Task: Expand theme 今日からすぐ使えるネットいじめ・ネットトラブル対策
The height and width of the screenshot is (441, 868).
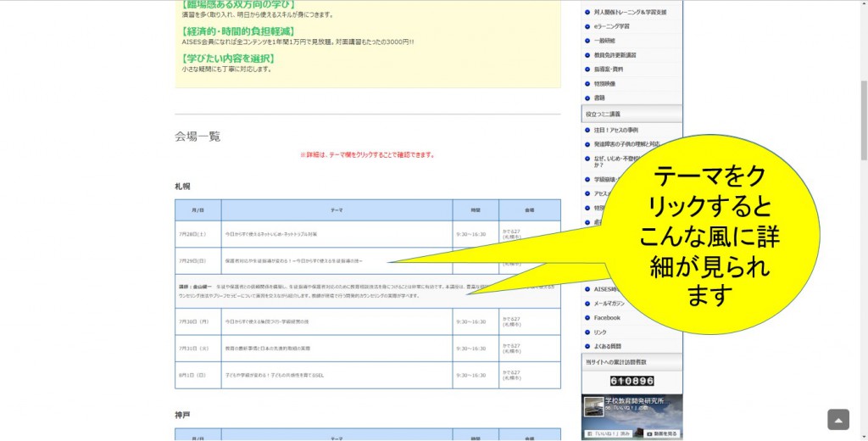Action: [x=270, y=234]
